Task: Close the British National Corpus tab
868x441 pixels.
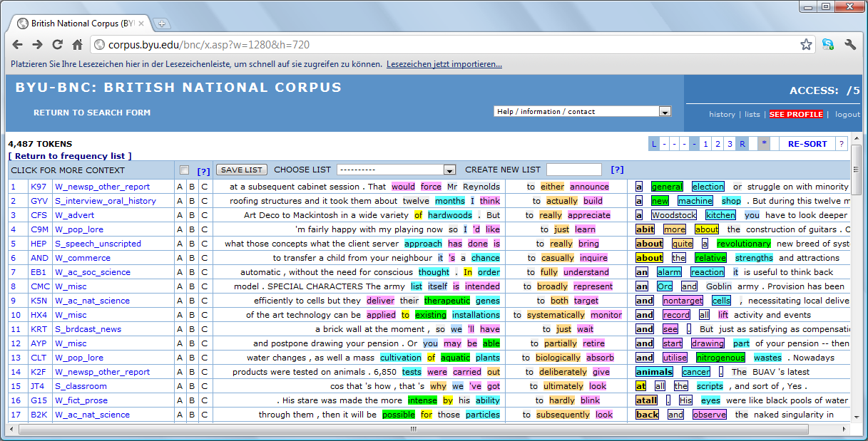Action: pos(141,24)
